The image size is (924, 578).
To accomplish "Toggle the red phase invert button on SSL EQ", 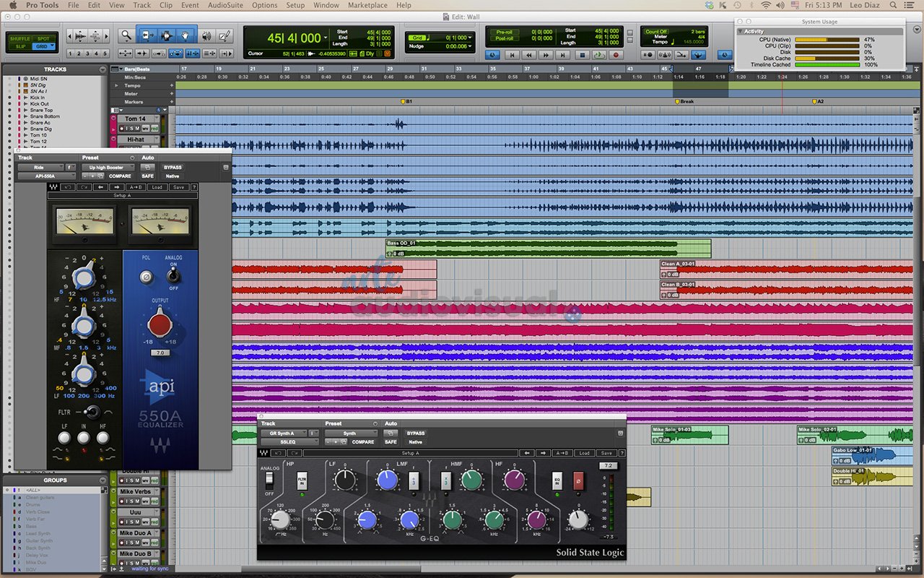I will click(578, 480).
